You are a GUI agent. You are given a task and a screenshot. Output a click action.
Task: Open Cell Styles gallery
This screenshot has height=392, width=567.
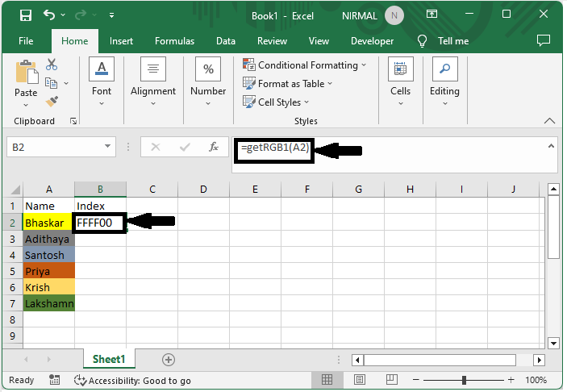[276, 102]
